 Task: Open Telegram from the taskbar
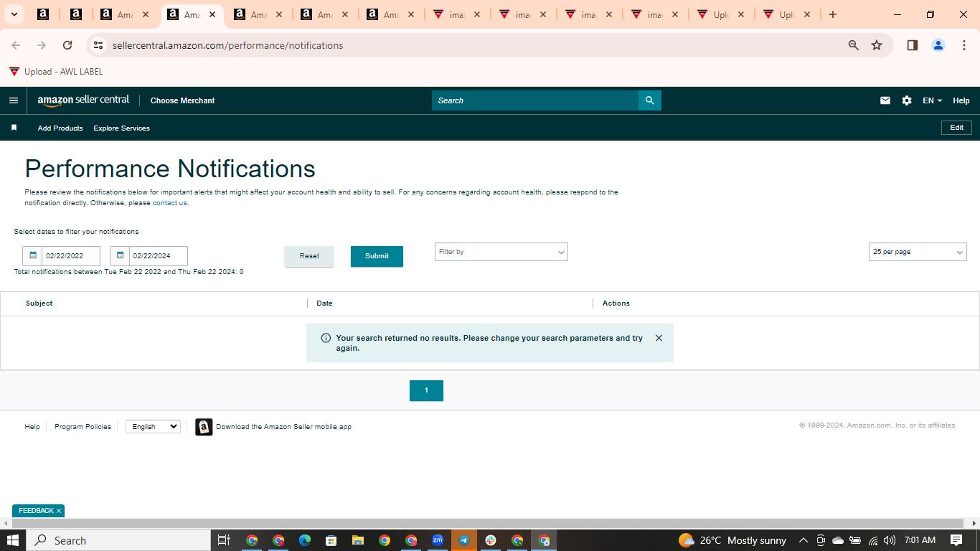click(464, 540)
